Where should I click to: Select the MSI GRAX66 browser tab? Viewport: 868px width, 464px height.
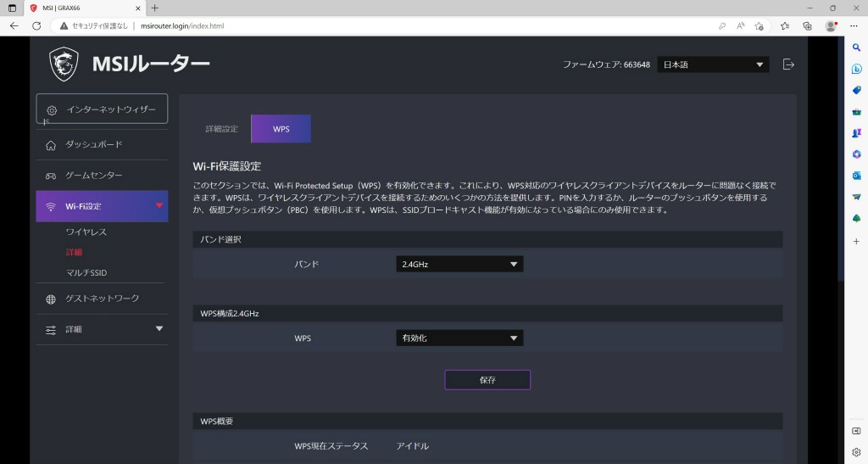86,8
